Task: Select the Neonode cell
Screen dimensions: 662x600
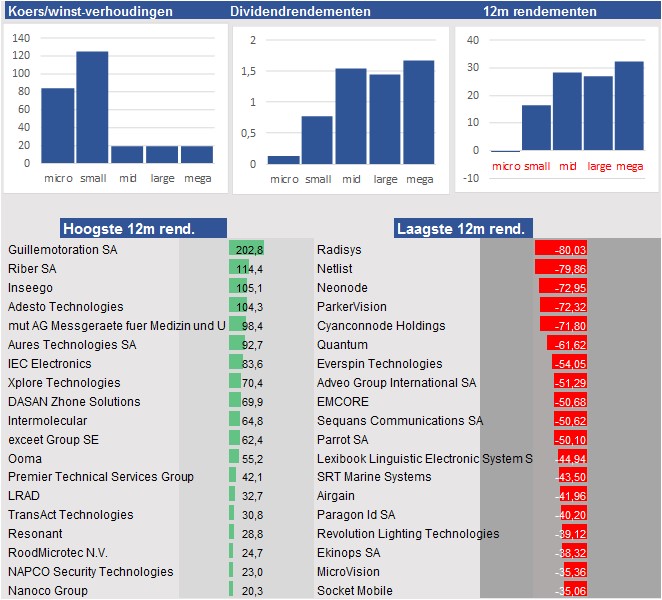Action: (342, 288)
